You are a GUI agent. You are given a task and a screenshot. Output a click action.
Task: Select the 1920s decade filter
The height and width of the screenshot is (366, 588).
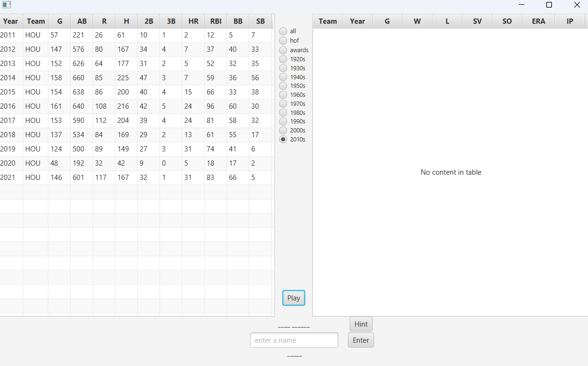pos(283,59)
